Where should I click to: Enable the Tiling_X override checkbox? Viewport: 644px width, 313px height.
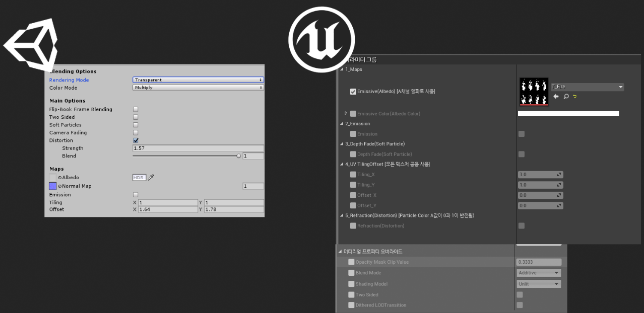point(353,175)
